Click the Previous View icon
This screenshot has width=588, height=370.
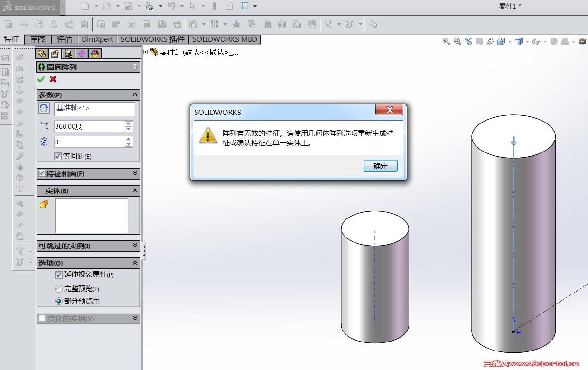coord(468,41)
